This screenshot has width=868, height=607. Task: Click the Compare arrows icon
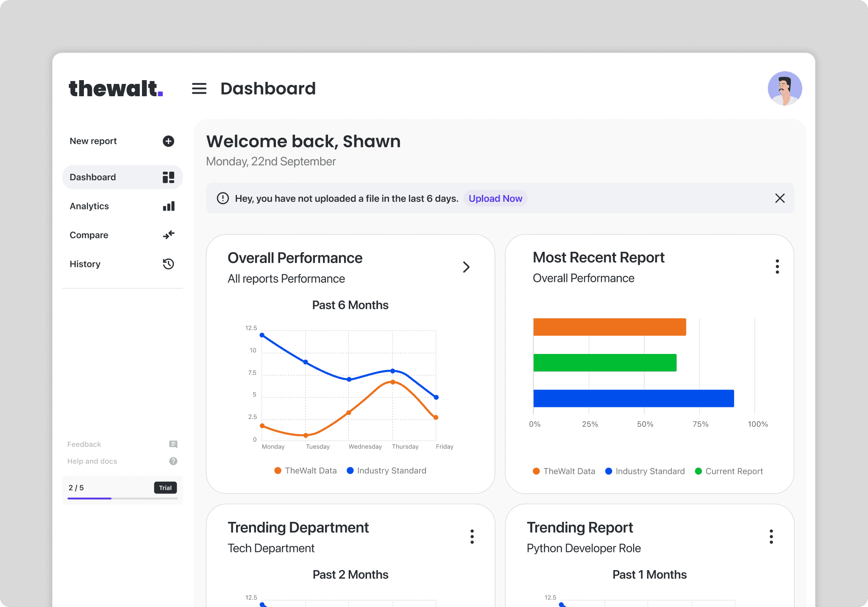point(168,235)
